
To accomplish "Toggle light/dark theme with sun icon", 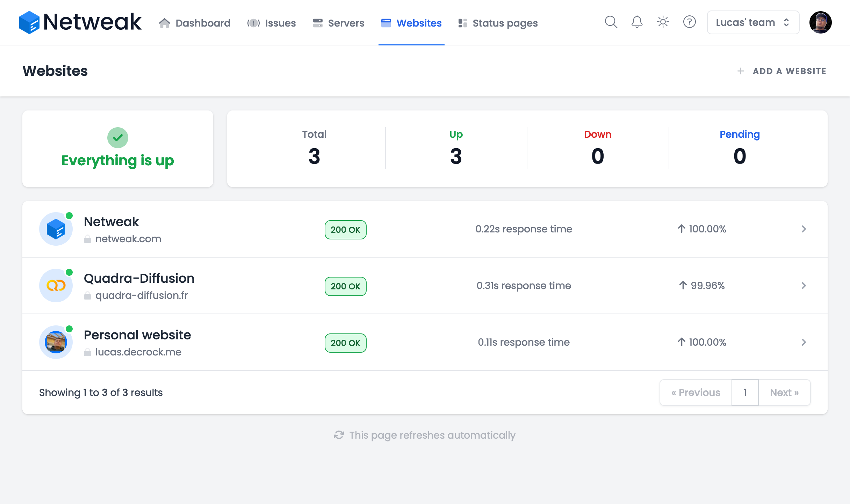I will 662,22.
